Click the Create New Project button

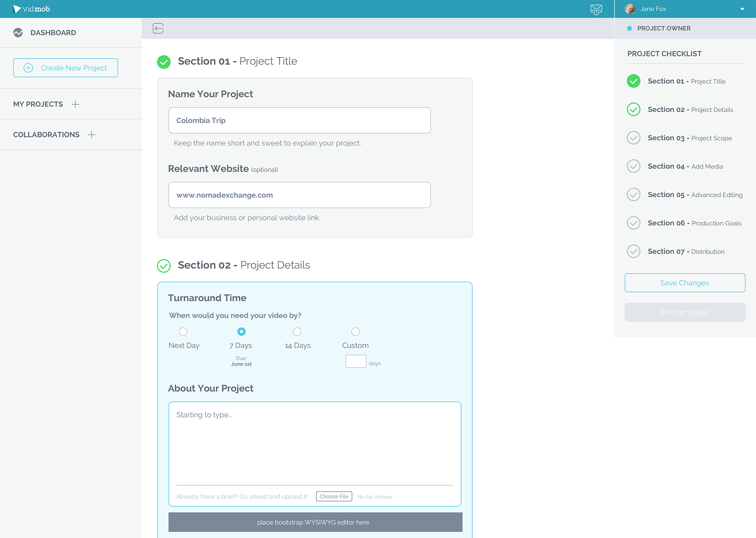(x=65, y=68)
